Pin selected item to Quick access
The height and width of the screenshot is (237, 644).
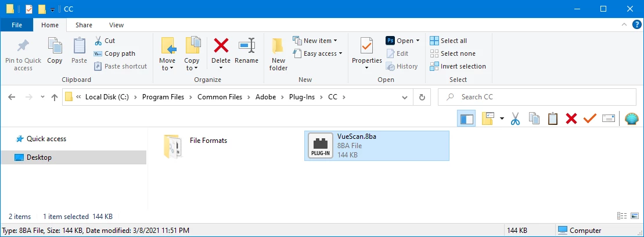[x=23, y=54]
